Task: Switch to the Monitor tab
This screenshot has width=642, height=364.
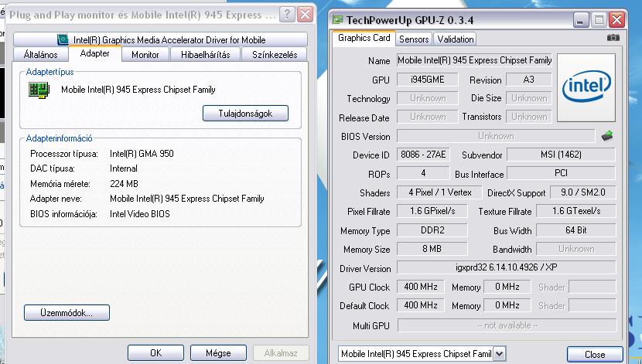Action: 145,55
